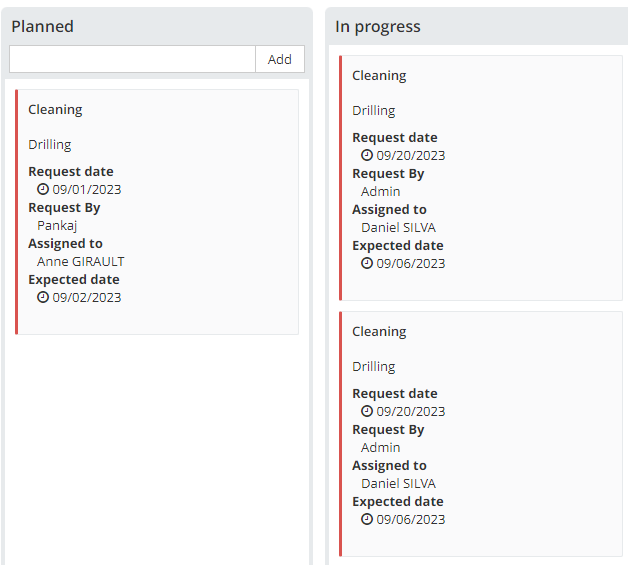
Task: Select the Planned column header
Action: pyautogui.click(x=43, y=26)
